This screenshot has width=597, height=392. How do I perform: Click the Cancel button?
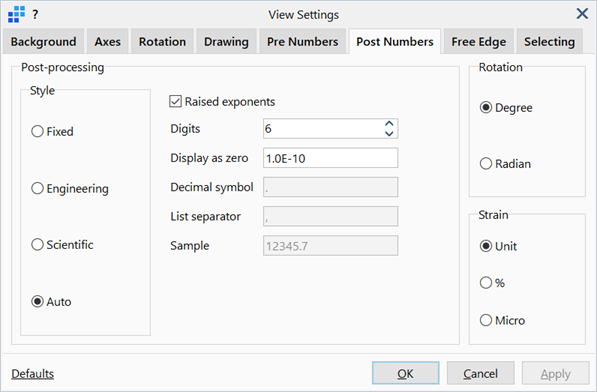(480, 373)
